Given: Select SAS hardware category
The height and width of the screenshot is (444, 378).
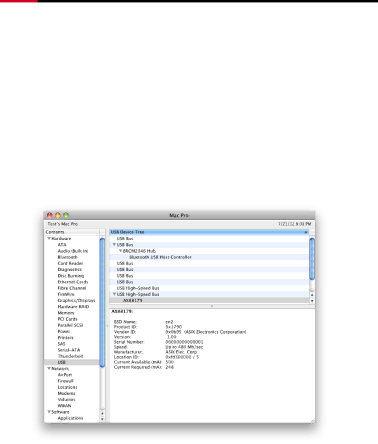Looking at the screenshot, I should pyautogui.click(x=62, y=344).
